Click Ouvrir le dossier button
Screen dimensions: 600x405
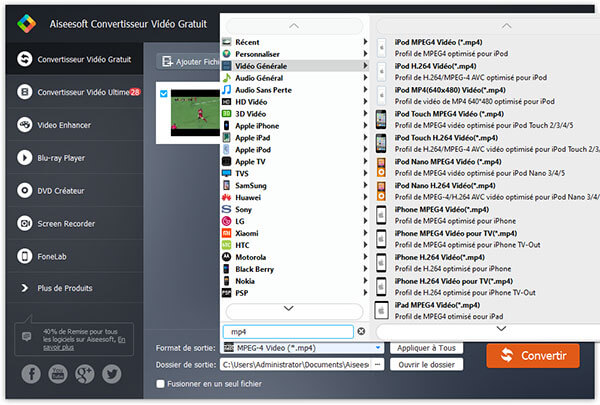tap(428, 365)
